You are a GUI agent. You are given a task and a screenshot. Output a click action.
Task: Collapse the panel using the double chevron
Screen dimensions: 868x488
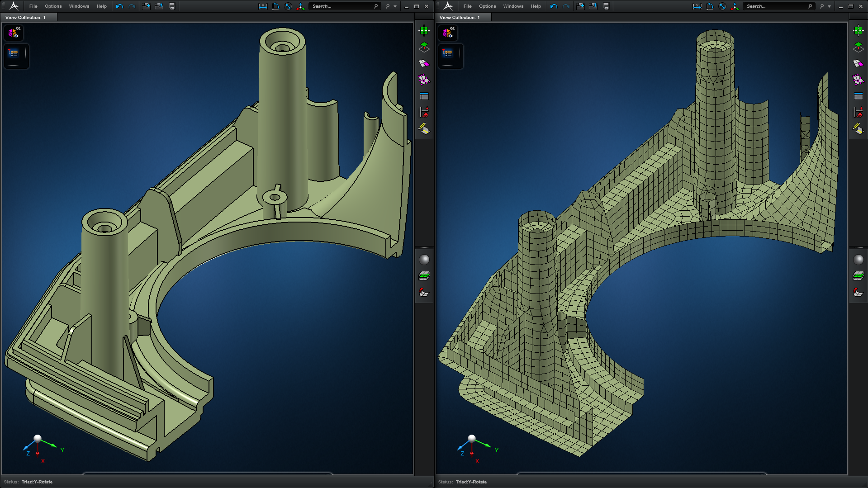click(19, 29)
